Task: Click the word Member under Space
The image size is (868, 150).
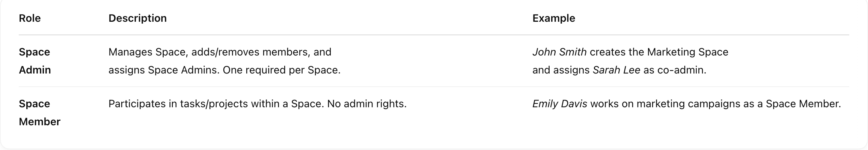Action: pos(39,121)
